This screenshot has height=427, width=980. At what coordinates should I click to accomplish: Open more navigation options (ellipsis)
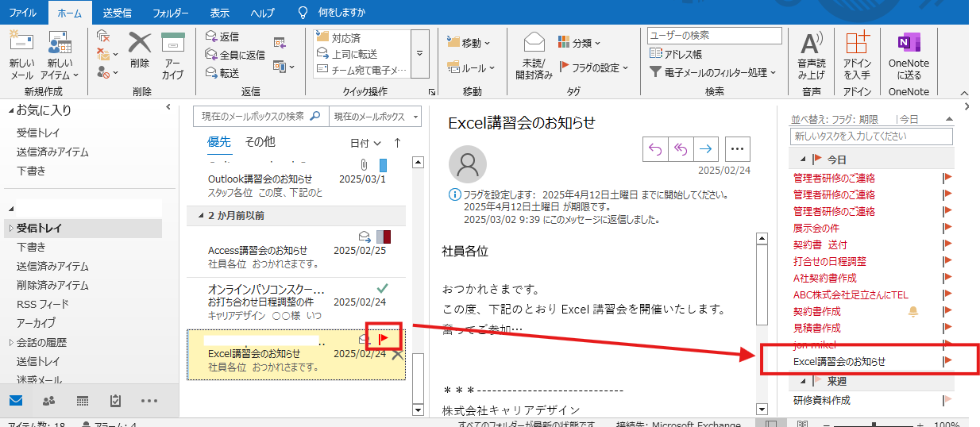[149, 400]
